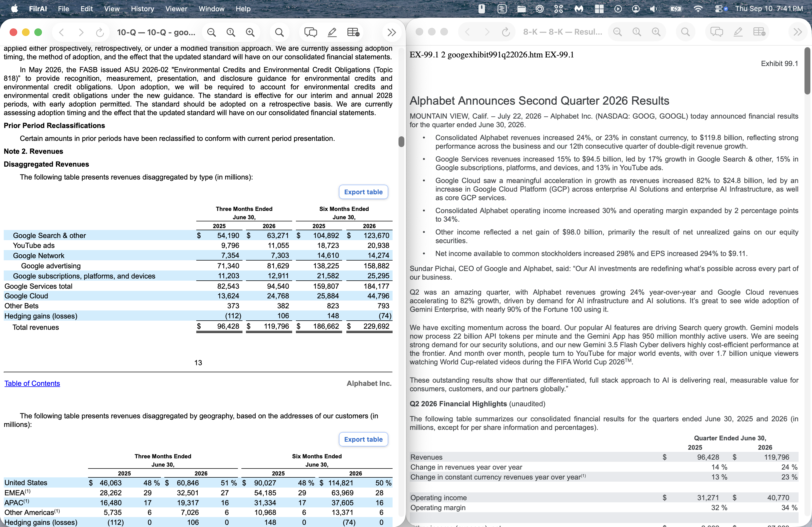Open the Apple menu
812x527 pixels.
tap(14, 9)
